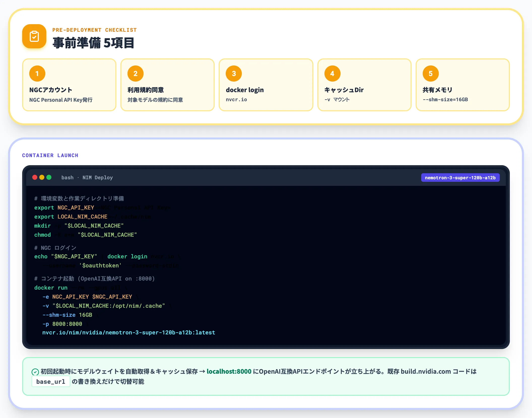Click the キャッシュDir card title

pos(344,90)
